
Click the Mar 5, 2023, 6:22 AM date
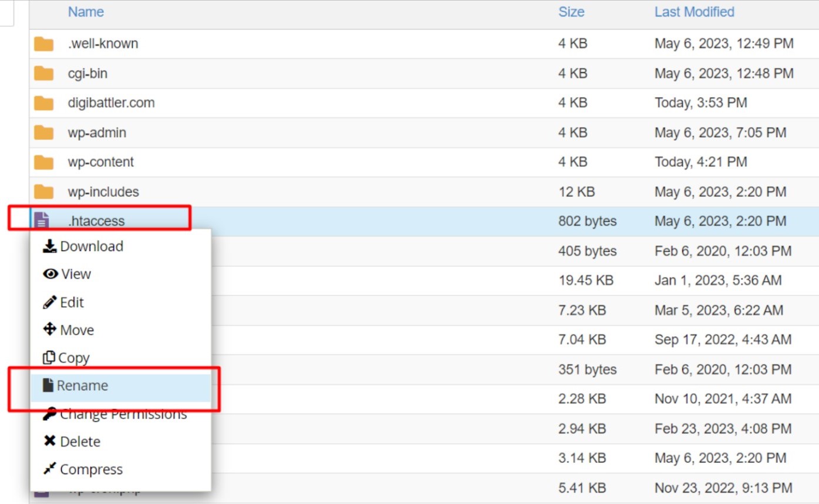719,310
